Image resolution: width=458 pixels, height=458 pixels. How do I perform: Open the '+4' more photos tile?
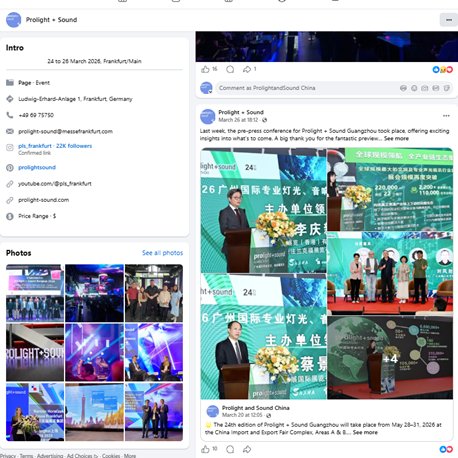pyautogui.click(x=390, y=358)
